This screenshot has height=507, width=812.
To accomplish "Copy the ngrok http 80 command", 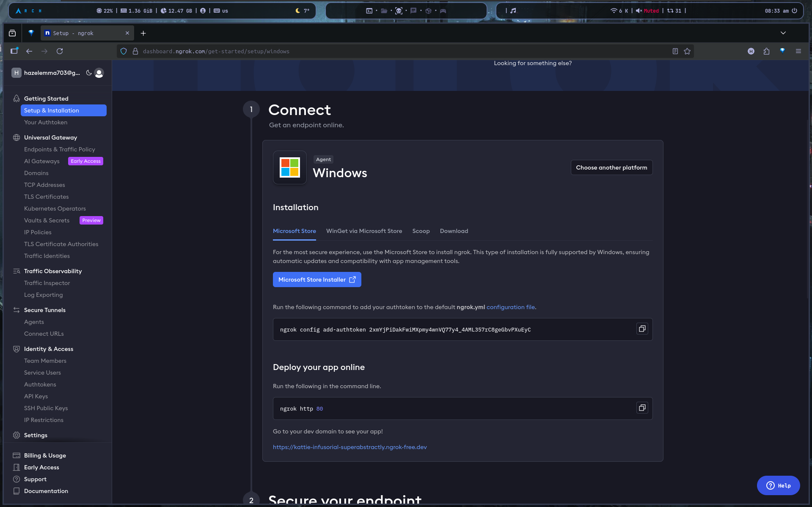I will click(x=642, y=408).
